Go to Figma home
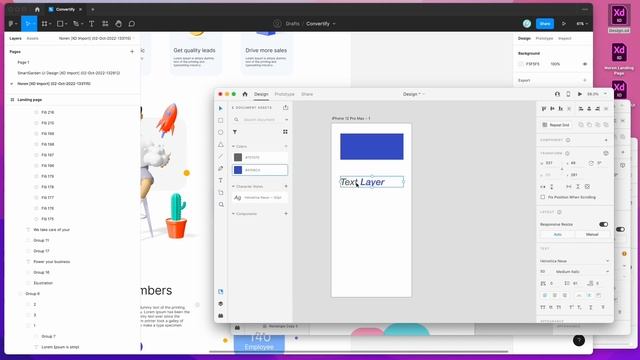 point(37,9)
